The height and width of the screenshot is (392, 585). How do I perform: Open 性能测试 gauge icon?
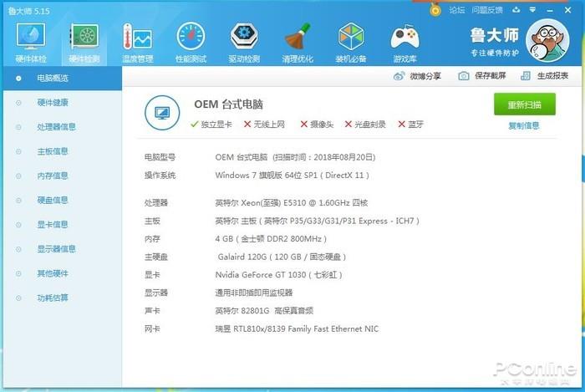click(x=191, y=41)
